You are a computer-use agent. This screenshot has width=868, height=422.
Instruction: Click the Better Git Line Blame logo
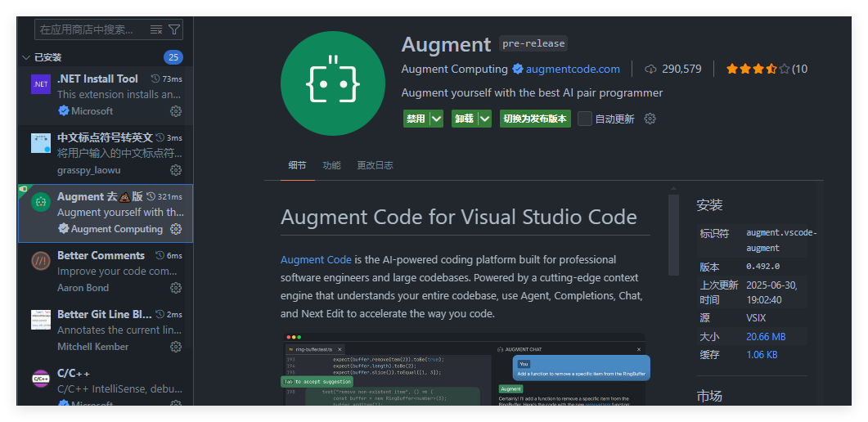pos(41,320)
